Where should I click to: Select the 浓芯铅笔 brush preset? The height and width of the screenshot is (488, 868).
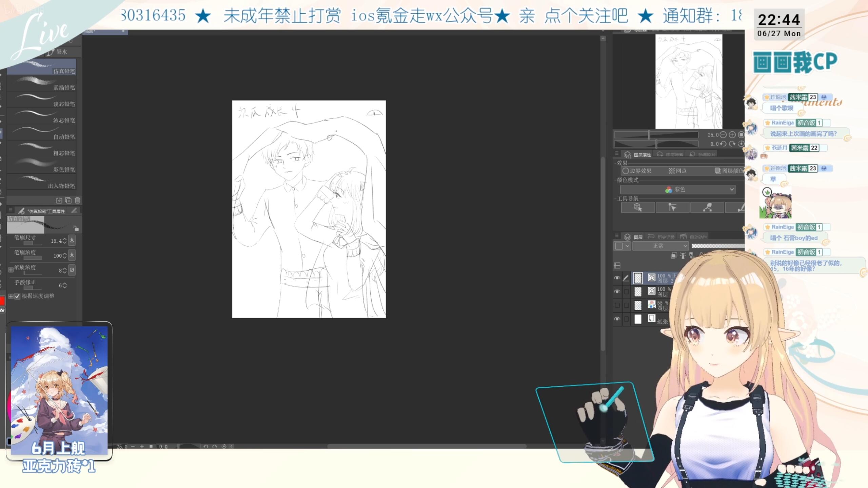[41, 116]
